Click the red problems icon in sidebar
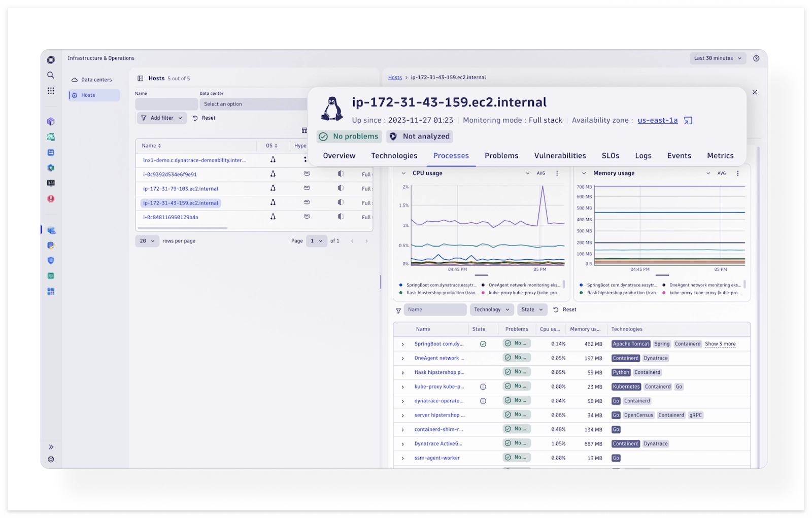 tap(51, 199)
